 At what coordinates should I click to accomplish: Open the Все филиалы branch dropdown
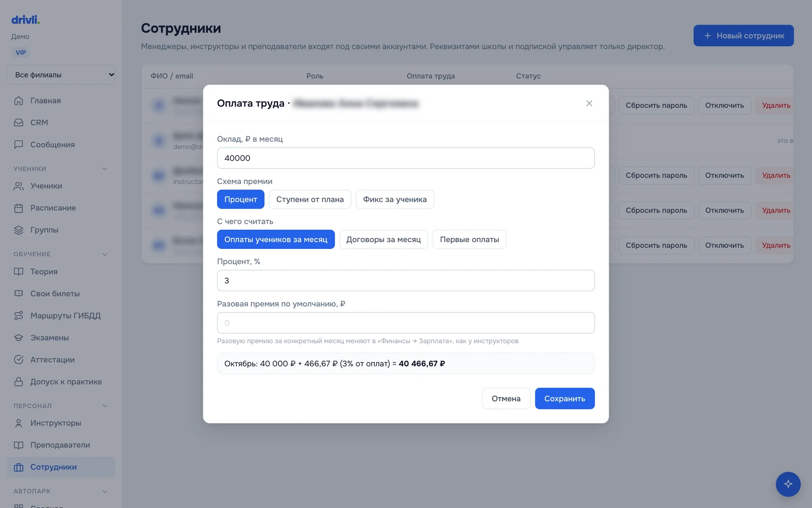[x=61, y=75]
